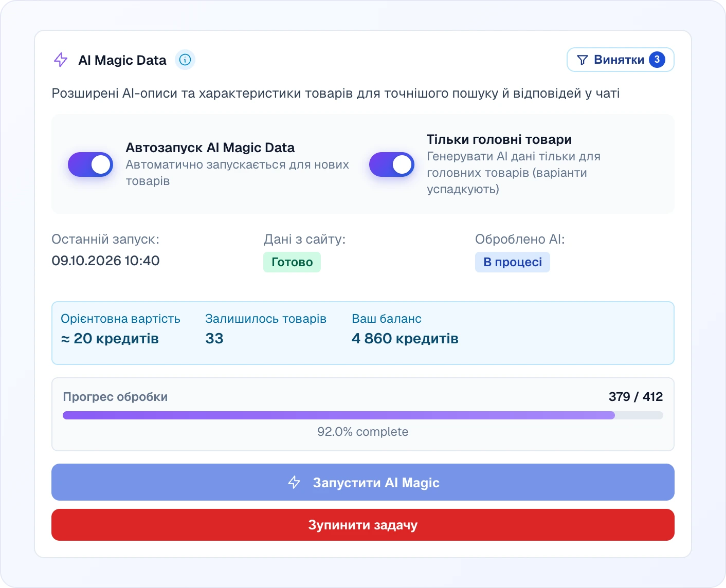
Task: Click the Залишилось товарів label
Action: (x=266, y=319)
